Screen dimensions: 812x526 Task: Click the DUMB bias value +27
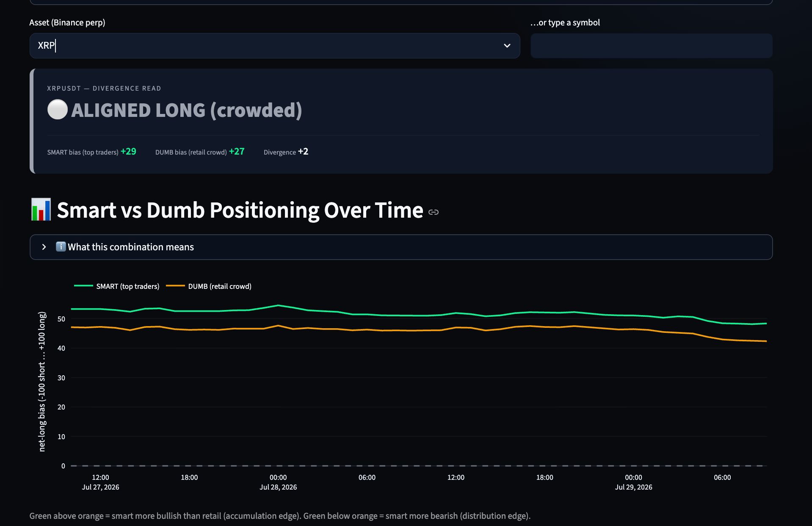click(237, 152)
